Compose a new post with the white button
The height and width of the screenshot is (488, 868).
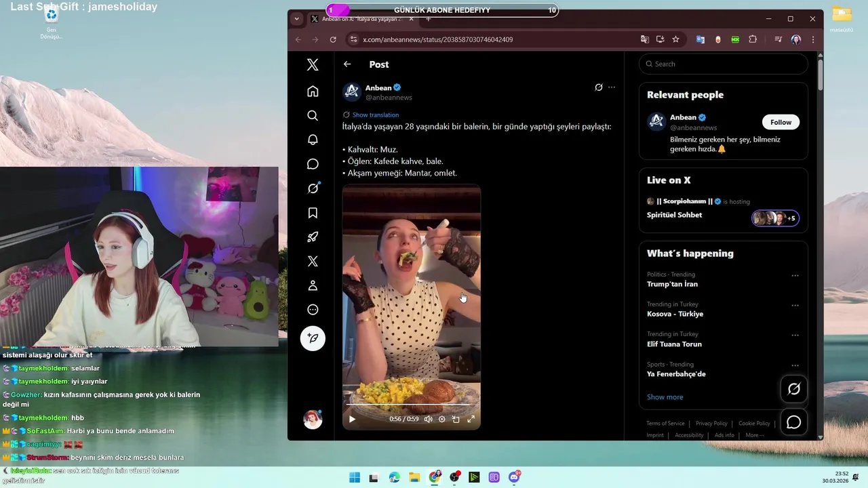pyautogui.click(x=313, y=338)
